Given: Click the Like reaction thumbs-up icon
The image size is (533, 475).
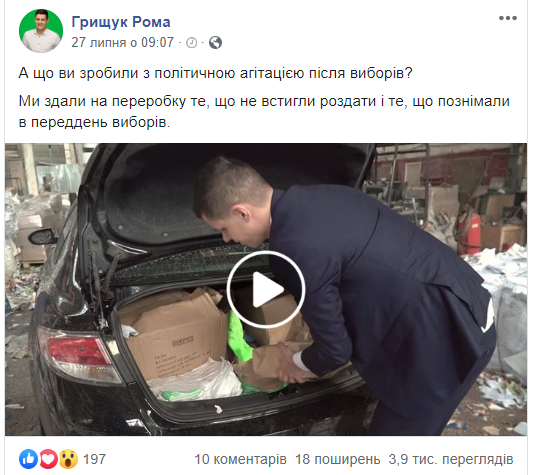Looking at the screenshot, I should (29, 459).
